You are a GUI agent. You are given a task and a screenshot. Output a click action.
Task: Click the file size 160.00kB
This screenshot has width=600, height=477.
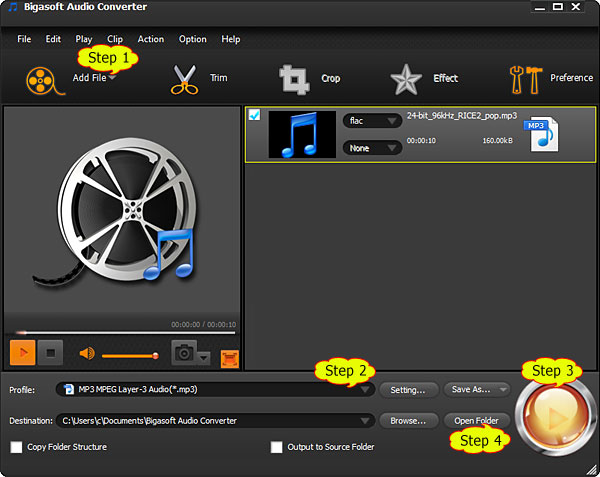(497, 141)
